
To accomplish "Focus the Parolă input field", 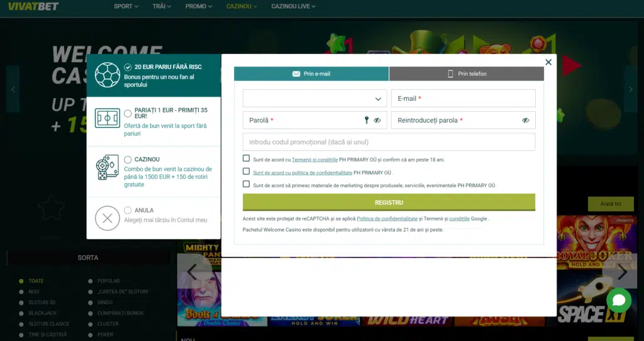I will (314, 120).
